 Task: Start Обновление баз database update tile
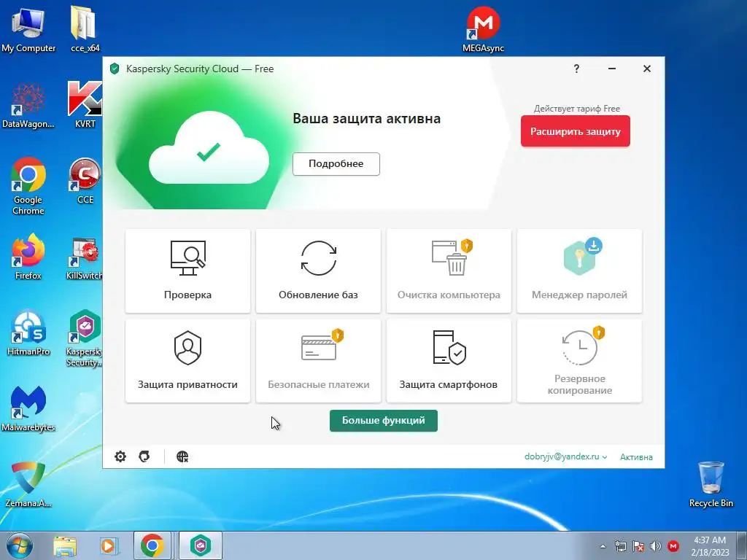point(318,271)
